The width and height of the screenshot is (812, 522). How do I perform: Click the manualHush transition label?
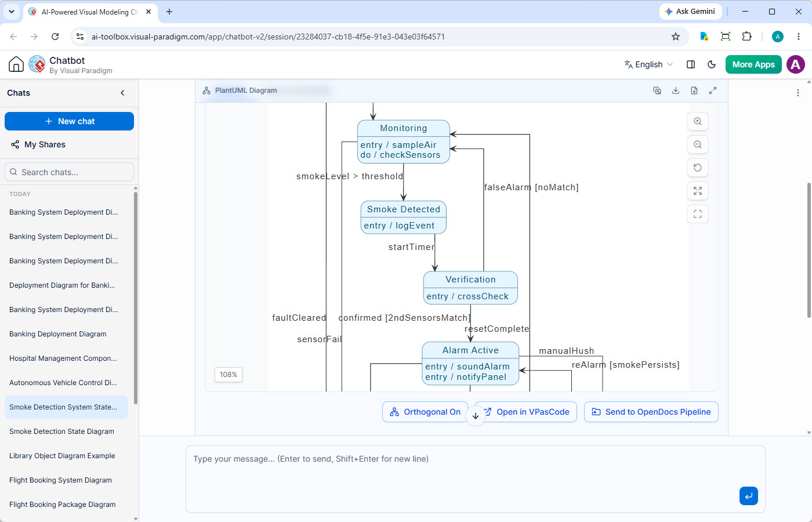click(x=567, y=351)
